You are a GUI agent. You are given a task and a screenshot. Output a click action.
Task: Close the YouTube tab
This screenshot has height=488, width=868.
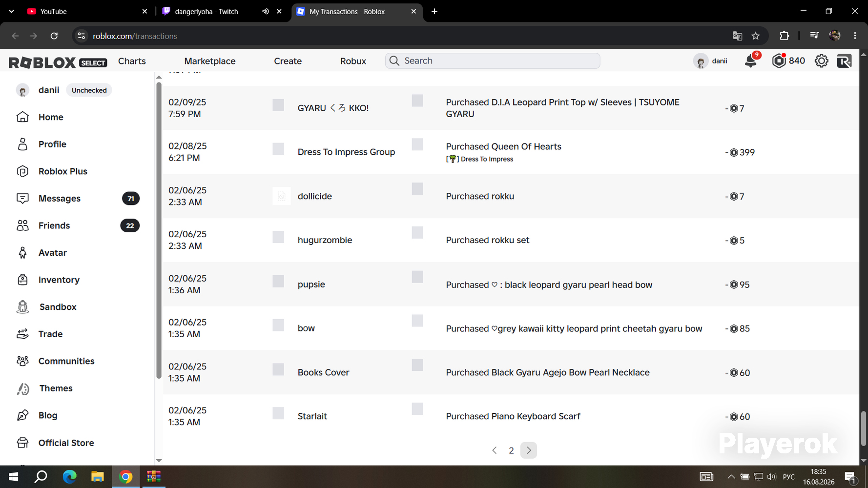click(145, 11)
